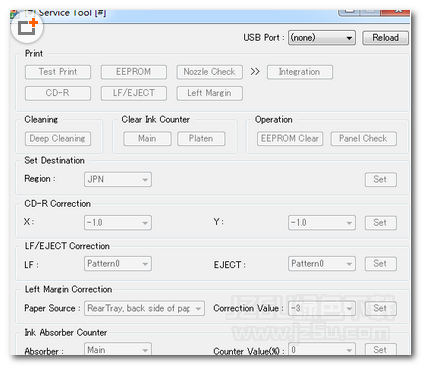Click the LF/EJECT print button
This screenshot has height=366, width=422.
134,93
